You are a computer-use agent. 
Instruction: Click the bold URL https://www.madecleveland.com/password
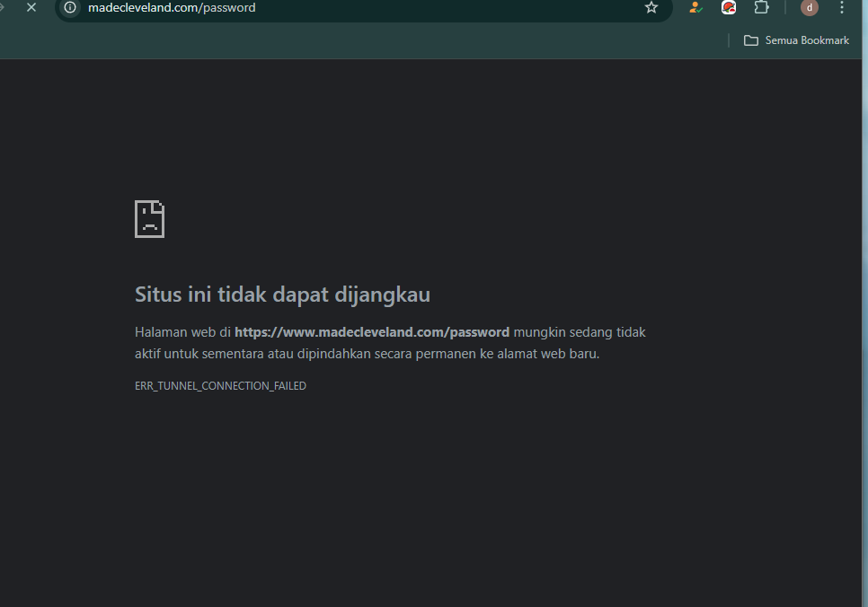click(x=372, y=332)
